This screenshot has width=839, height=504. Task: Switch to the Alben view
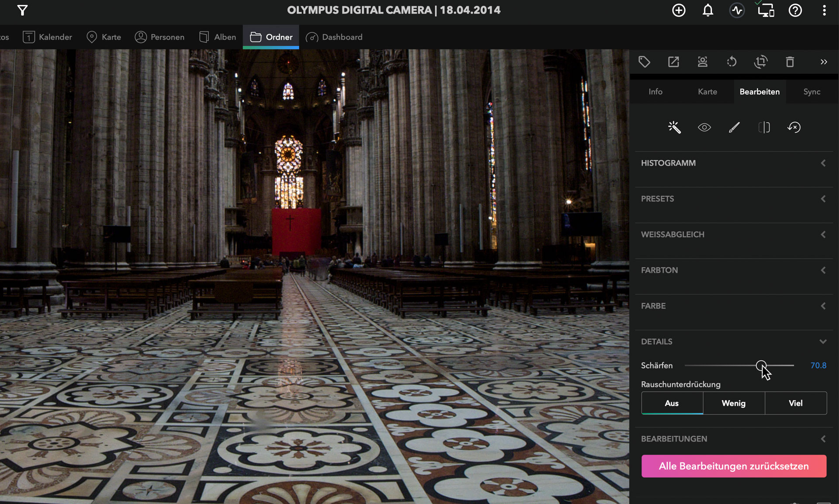(x=217, y=37)
